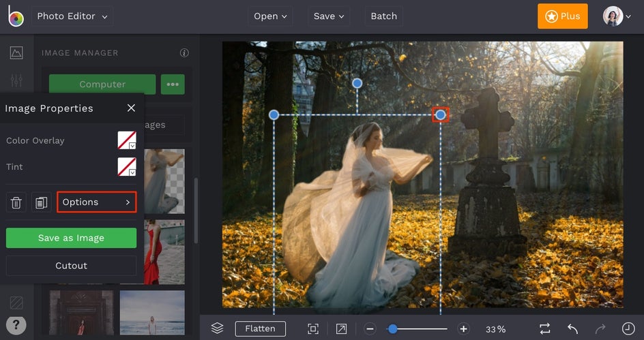Viewport: 644px width, 340px height.
Task: Click the Cutout button
Action: pyautogui.click(x=71, y=266)
